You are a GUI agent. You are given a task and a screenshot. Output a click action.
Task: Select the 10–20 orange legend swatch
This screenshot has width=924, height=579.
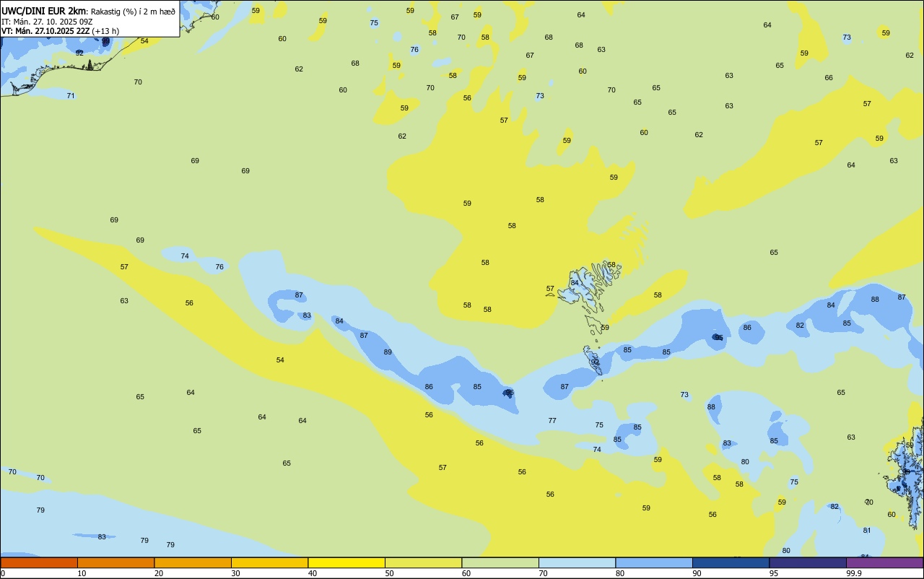115,562
